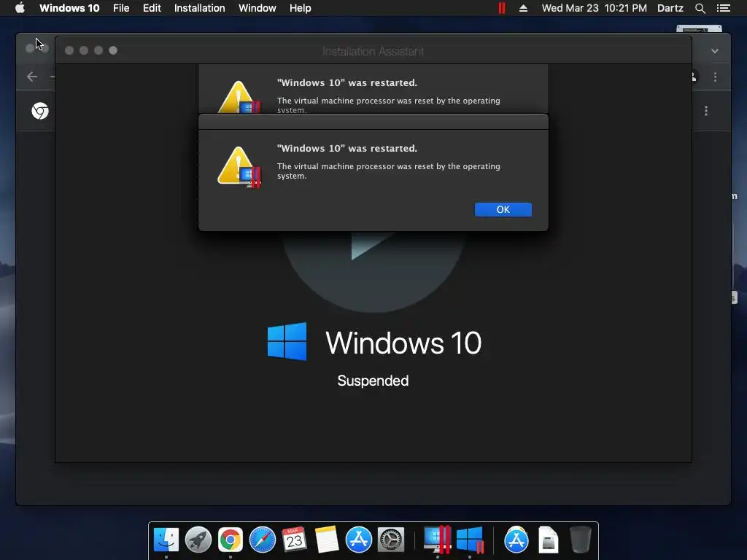Open the File menu
Screen dimensions: 747x560
pos(121,8)
